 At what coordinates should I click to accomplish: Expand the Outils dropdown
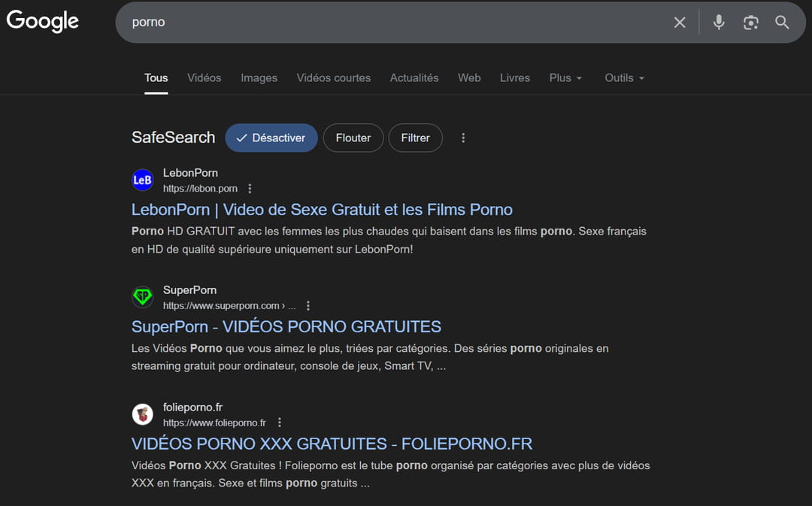(624, 78)
